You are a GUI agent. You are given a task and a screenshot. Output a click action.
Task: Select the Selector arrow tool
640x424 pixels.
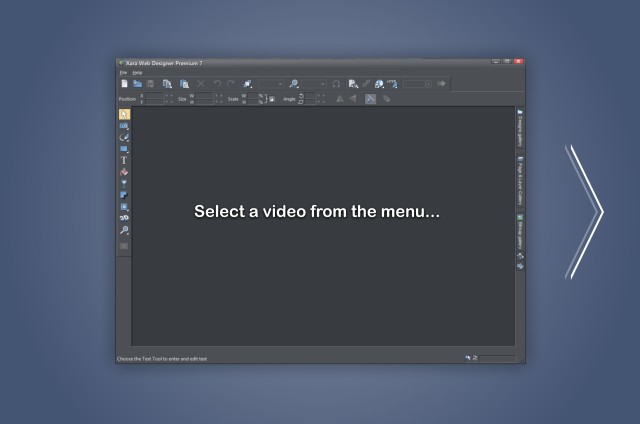(x=124, y=114)
